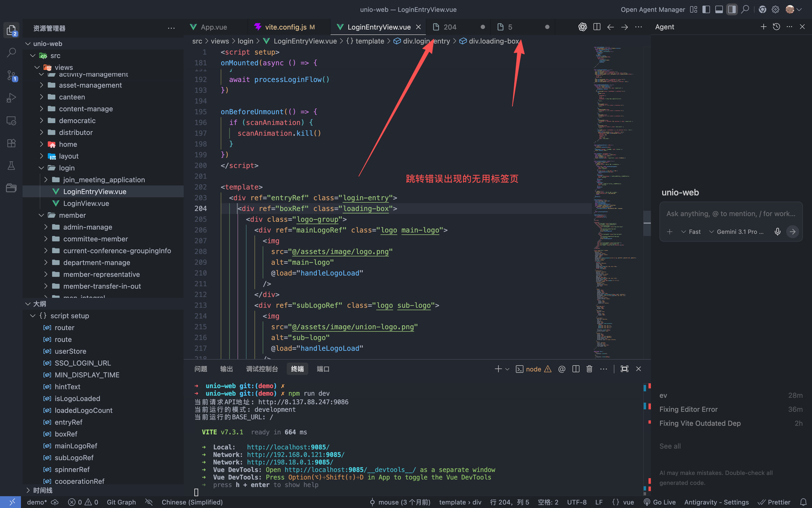812x508 pixels.
Task: Open Git Graph from status bar
Action: click(x=121, y=502)
